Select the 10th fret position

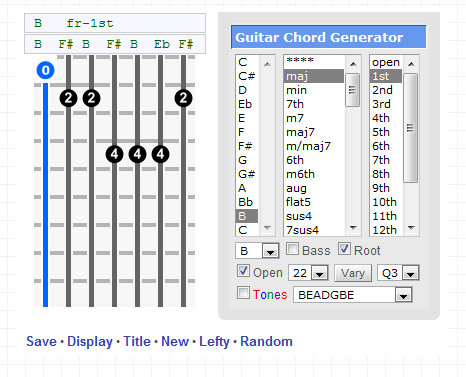[x=386, y=202]
